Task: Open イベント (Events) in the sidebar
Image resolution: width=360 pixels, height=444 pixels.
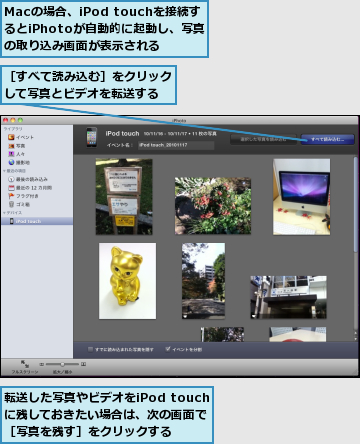Action: [x=21, y=137]
